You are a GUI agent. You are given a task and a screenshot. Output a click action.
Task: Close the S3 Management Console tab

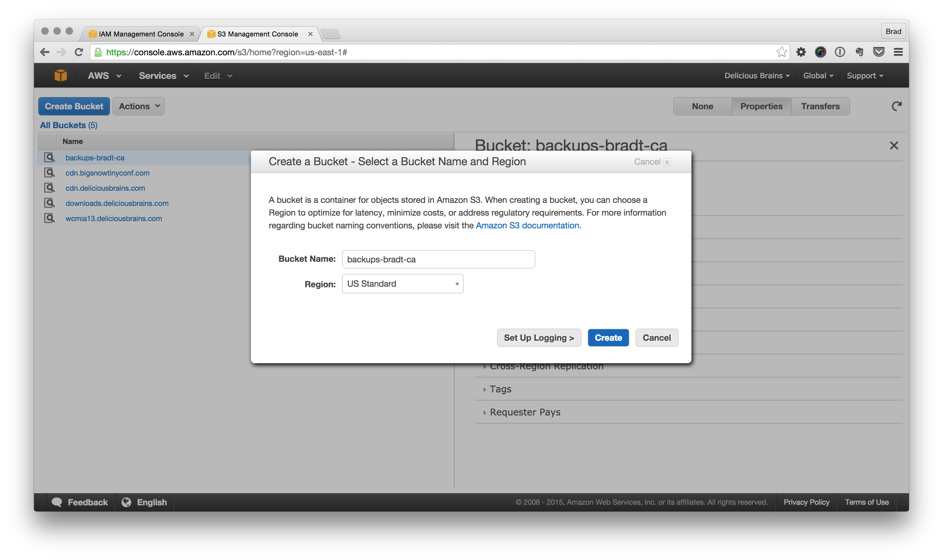click(x=310, y=34)
